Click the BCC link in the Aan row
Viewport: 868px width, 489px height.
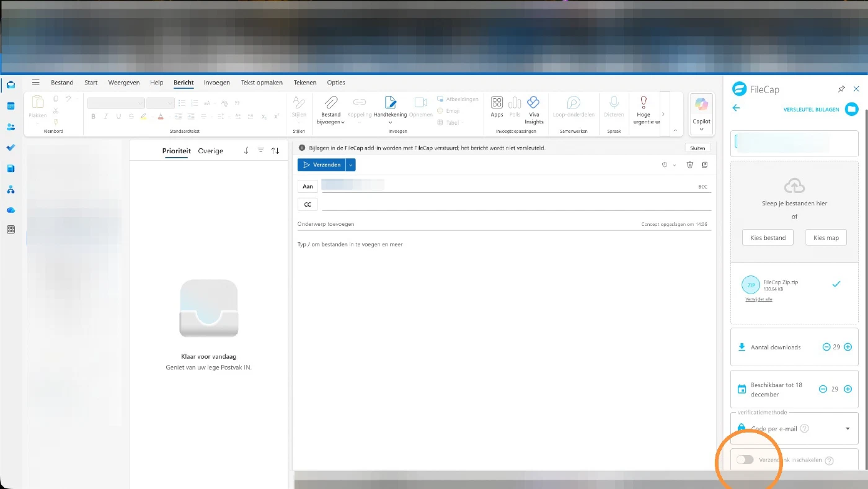click(x=702, y=186)
